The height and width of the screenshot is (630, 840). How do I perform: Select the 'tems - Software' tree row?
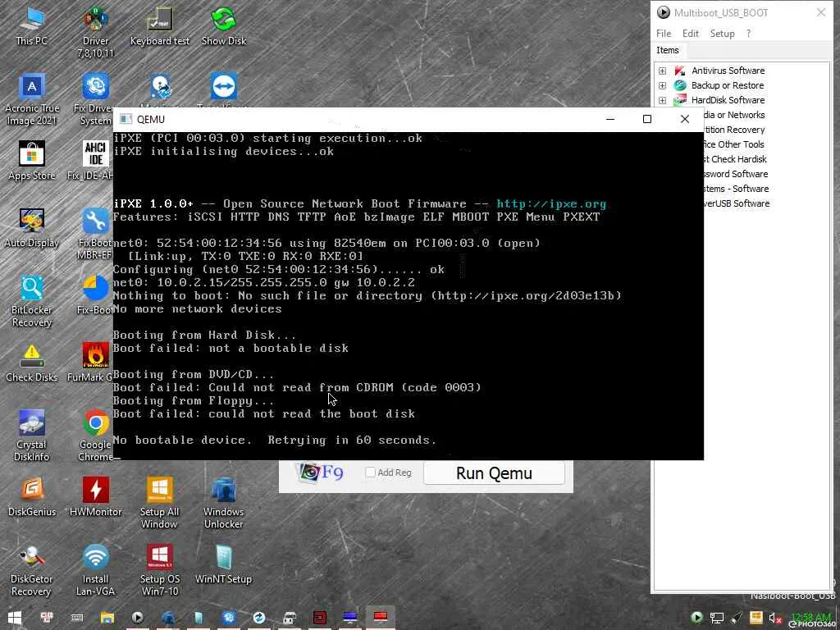[736, 189]
